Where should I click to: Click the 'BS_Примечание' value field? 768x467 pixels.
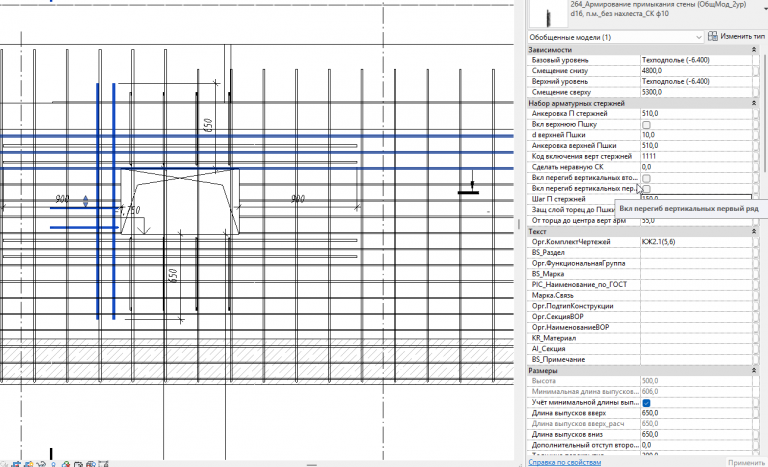coord(696,360)
